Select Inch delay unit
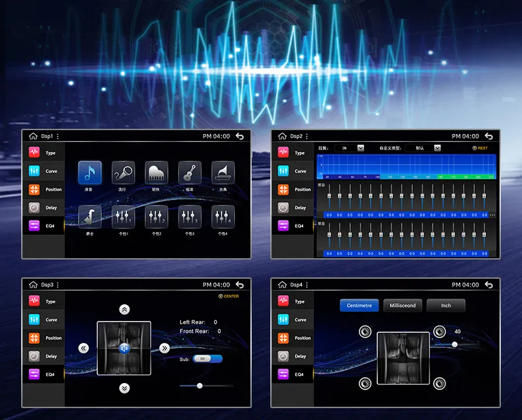Viewport: 522px width, 420px height. coord(446,305)
